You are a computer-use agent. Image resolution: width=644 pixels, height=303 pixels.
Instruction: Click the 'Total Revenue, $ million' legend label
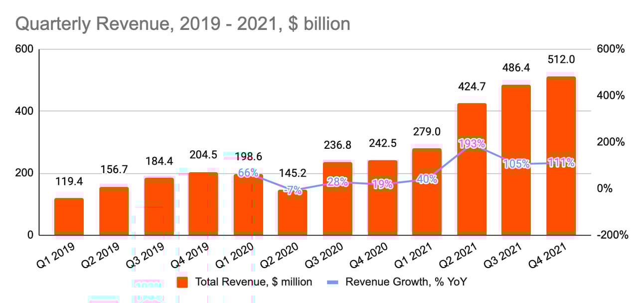click(x=254, y=282)
